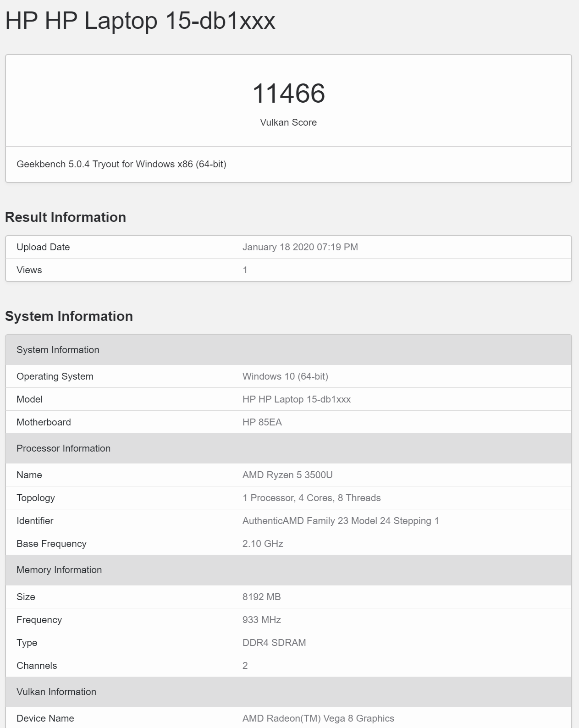The height and width of the screenshot is (728, 579).
Task: Select the HP HP Laptop 15-db1xxx page title
Action: 140,21
